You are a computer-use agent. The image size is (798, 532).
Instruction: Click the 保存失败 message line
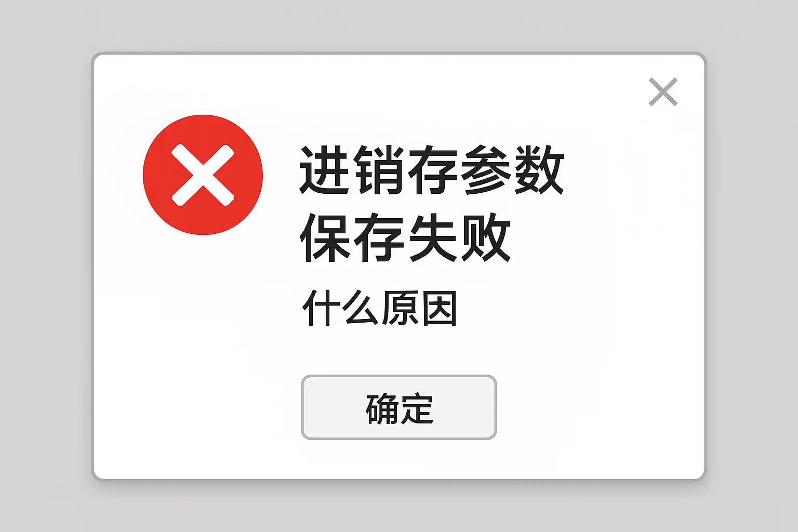click(x=405, y=237)
